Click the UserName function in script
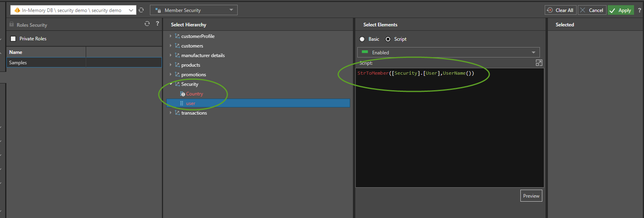The height and width of the screenshot is (218, 644). [454, 73]
